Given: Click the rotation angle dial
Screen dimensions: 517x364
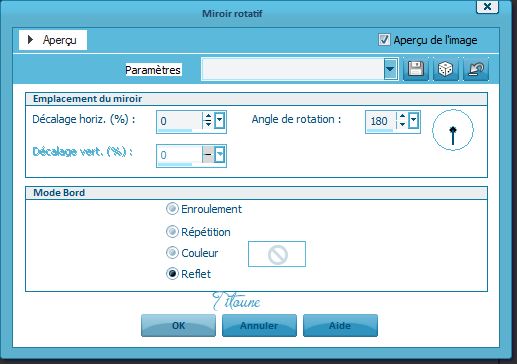Looking at the screenshot, I should [x=453, y=130].
